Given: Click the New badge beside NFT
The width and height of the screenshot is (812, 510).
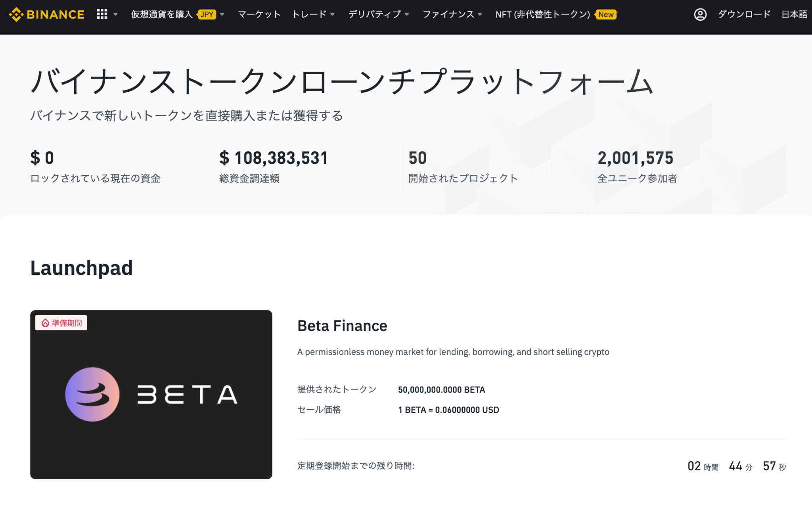Looking at the screenshot, I should pos(606,14).
